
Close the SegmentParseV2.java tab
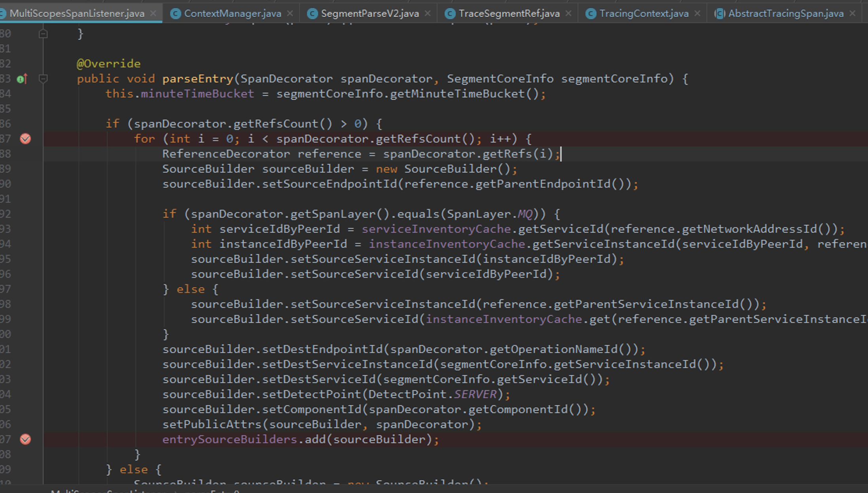click(428, 13)
